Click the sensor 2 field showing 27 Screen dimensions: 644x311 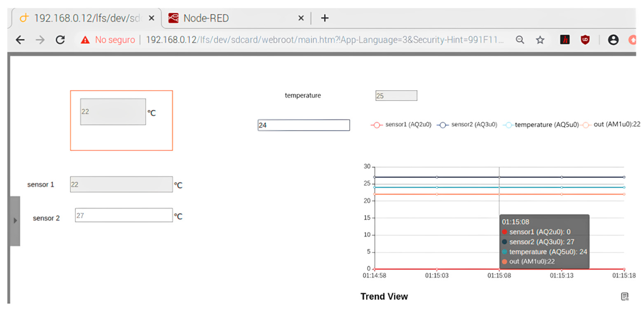124,215
